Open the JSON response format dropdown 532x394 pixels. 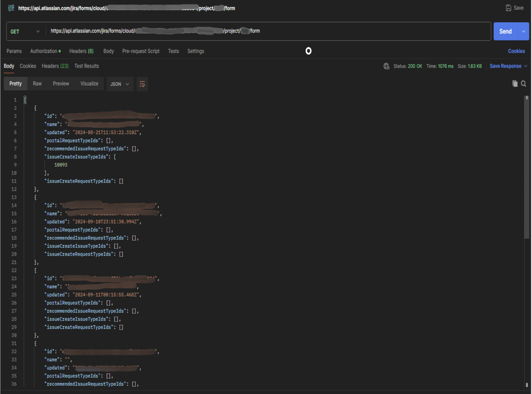point(120,84)
